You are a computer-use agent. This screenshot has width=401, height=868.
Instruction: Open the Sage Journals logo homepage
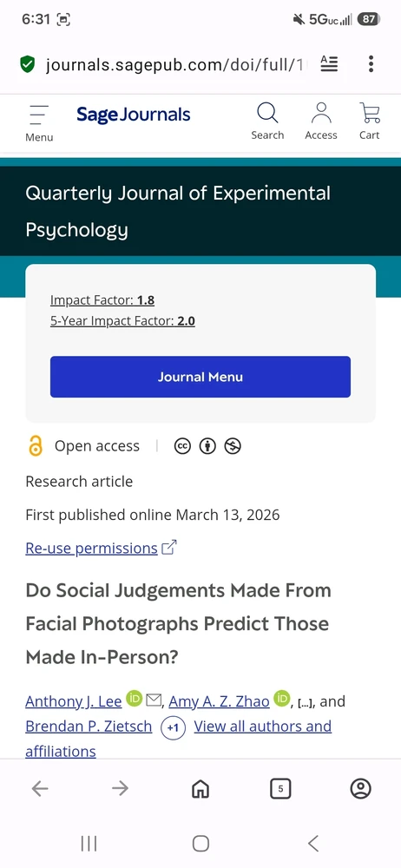(133, 115)
